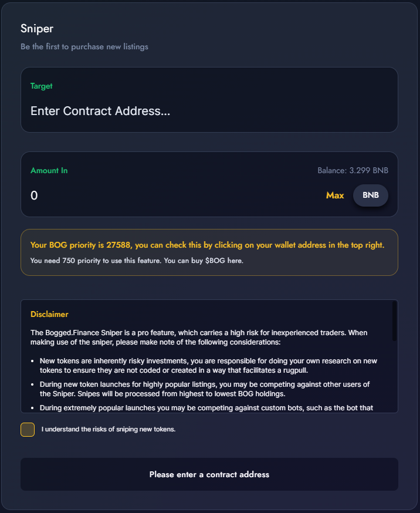
Task: Click the Sniper page heading
Action: coord(37,28)
